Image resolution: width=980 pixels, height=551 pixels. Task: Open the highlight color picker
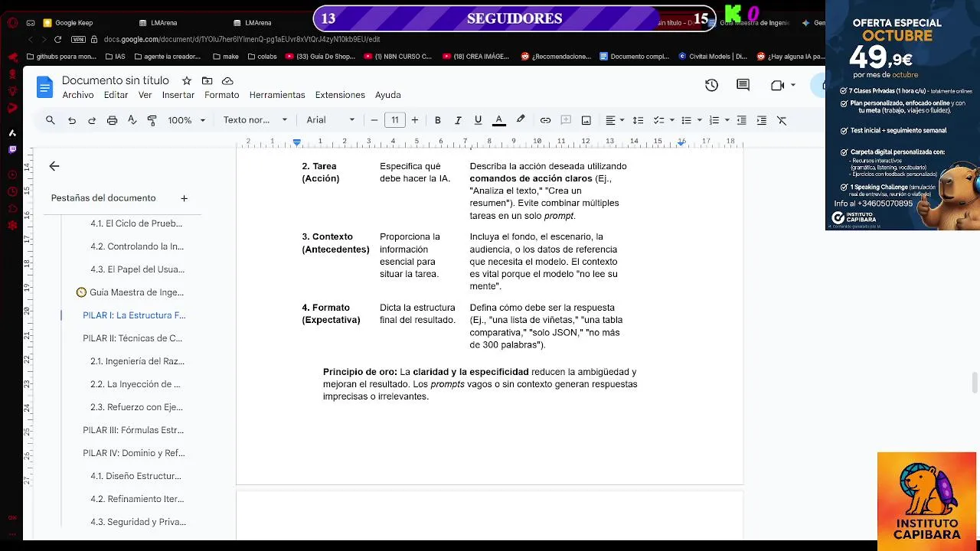tap(521, 120)
